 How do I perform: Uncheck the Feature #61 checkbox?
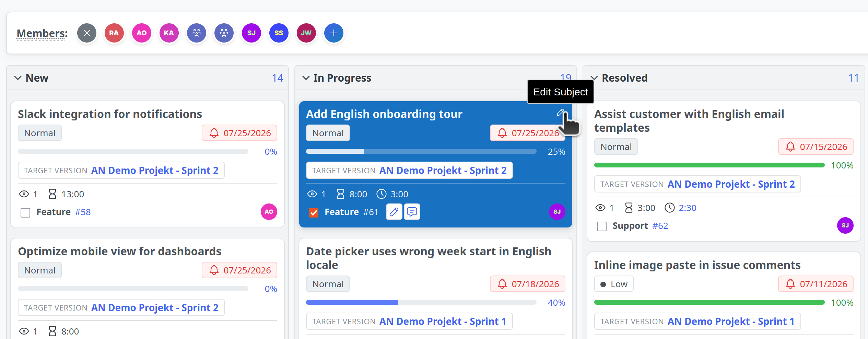pos(314,213)
